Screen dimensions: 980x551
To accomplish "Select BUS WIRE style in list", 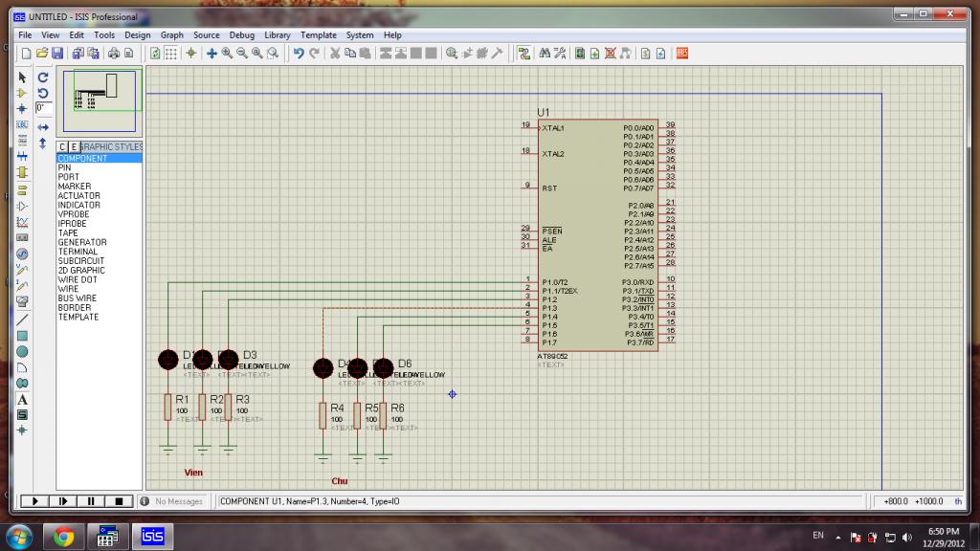I will click(77, 298).
